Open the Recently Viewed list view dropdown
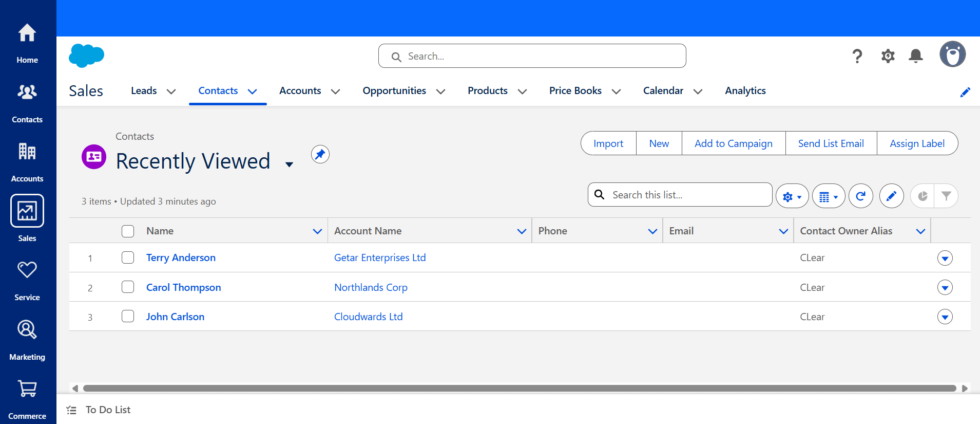Image resolution: width=980 pixels, height=424 pixels. (x=289, y=164)
